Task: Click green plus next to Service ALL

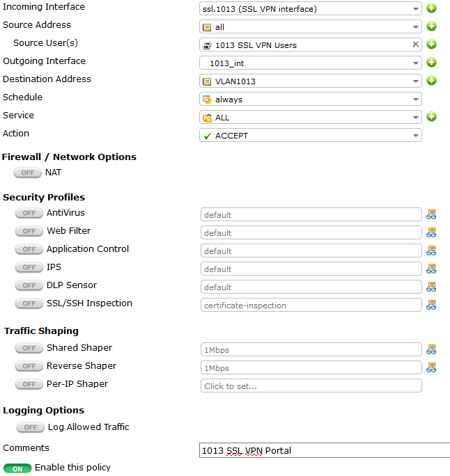Action: pos(431,117)
